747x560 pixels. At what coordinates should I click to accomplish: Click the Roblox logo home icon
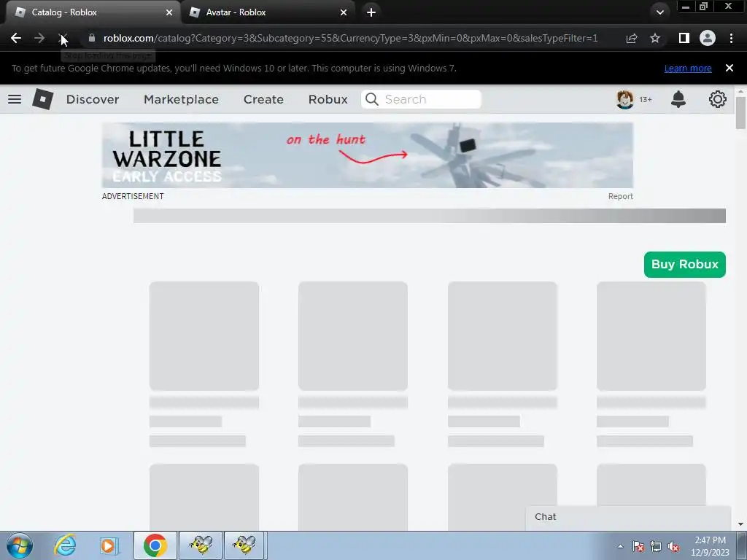43,99
